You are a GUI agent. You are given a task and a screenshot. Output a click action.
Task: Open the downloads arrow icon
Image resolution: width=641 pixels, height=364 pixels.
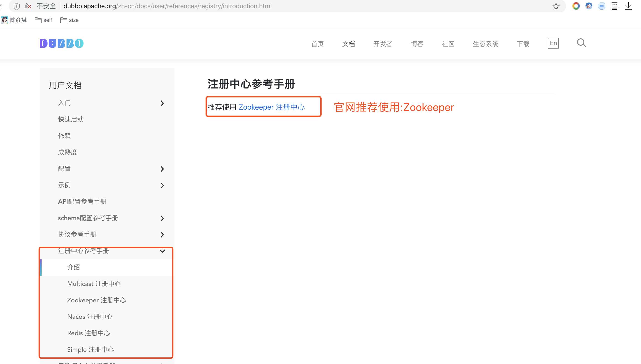point(628,6)
